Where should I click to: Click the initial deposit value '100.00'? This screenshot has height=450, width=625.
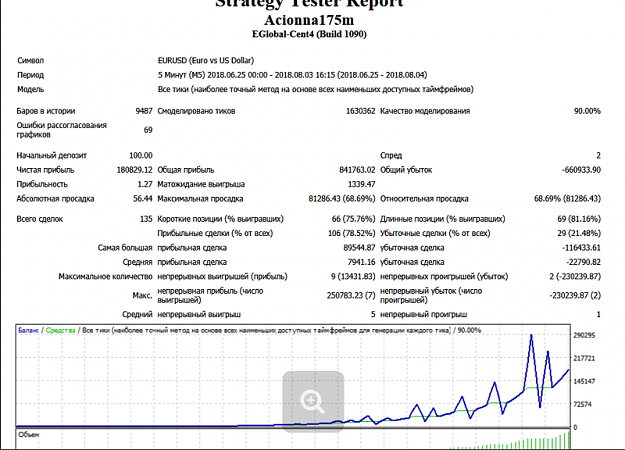(141, 155)
